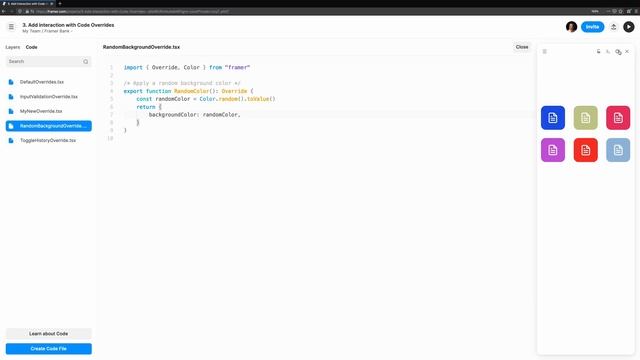
Task: Close the current browser tab
Action: (x=52, y=3)
